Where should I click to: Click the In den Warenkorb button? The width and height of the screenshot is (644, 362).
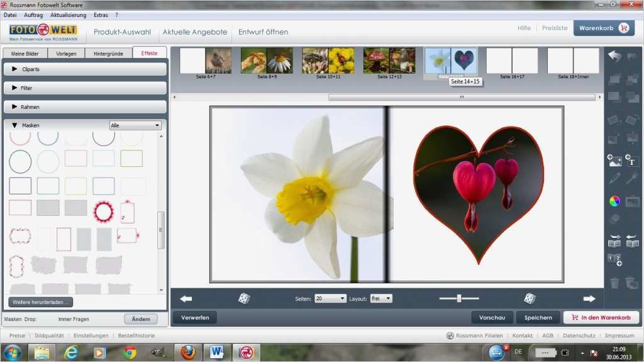(x=601, y=317)
